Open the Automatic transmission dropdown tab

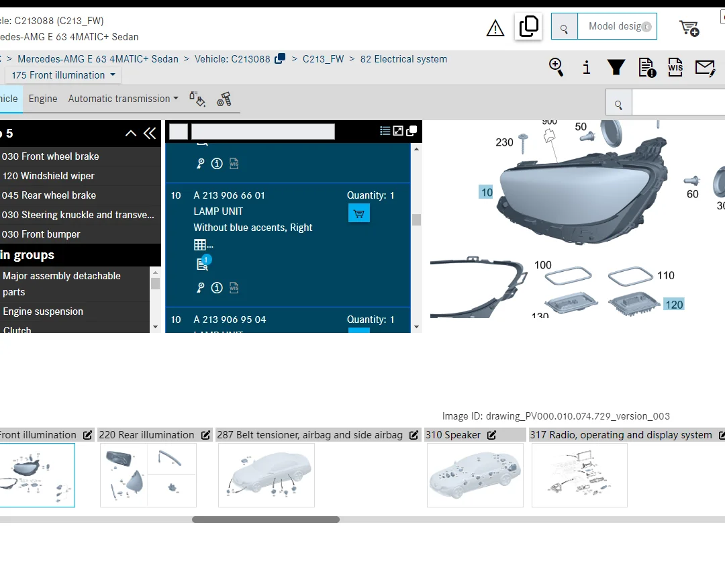point(123,99)
